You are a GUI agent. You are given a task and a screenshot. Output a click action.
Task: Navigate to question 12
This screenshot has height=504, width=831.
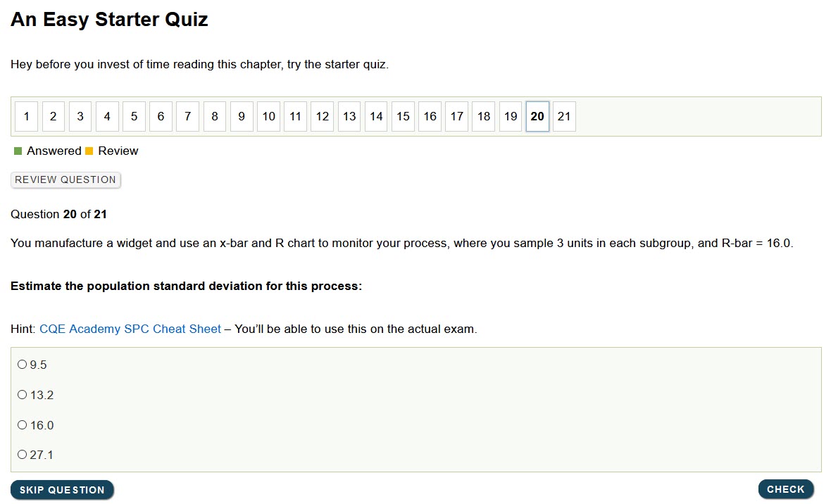point(323,117)
